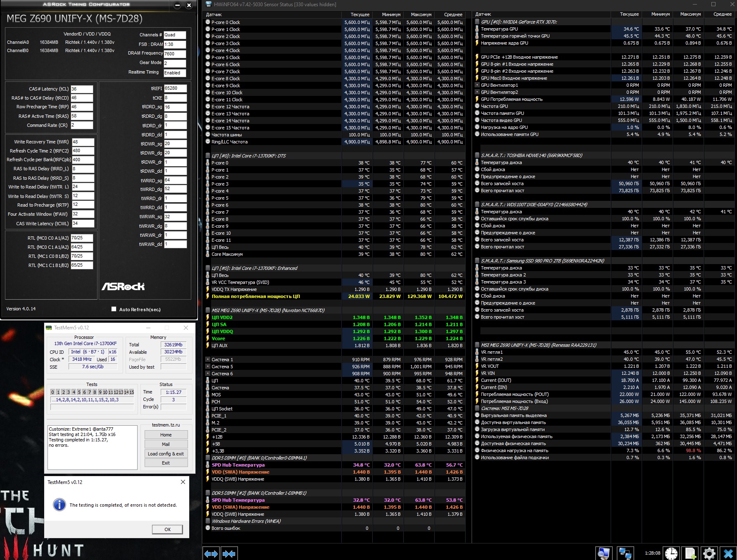The width and height of the screenshot is (737, 560).
Task: Sort by the Максимум column in the right sensor pane
Action: [688, 14]
